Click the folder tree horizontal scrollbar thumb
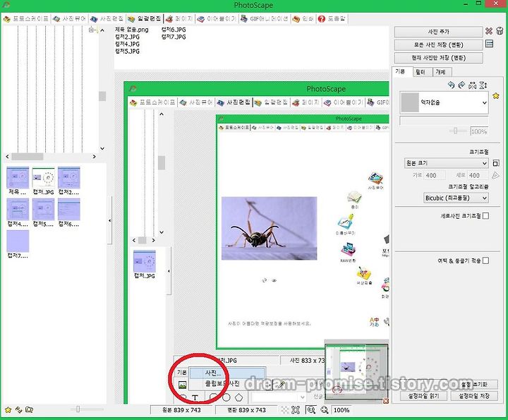Screen dimensions: 508x420 [28, 157]
